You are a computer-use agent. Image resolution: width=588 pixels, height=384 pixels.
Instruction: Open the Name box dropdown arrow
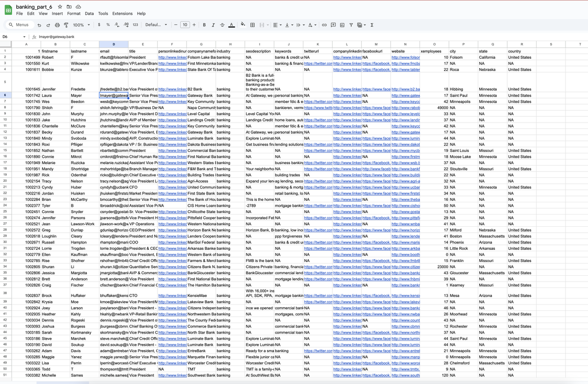coord(24,37)
